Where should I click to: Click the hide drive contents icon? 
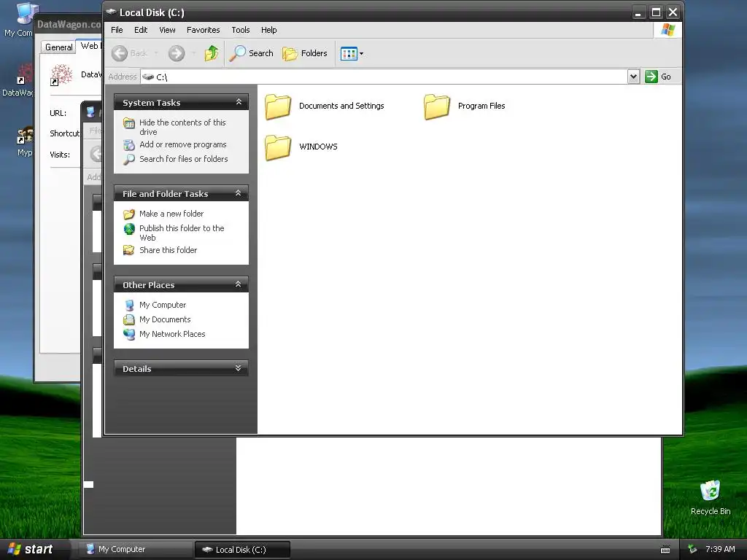129,123
